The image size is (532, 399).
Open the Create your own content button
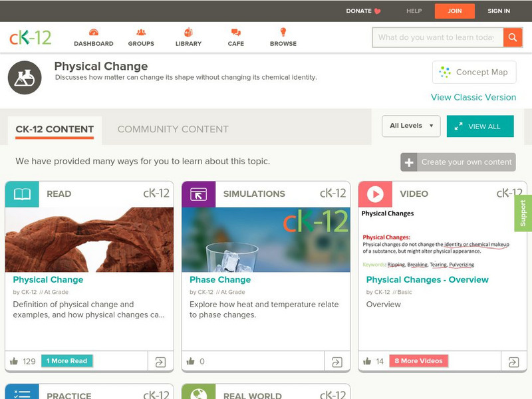(x=458, y=162)
